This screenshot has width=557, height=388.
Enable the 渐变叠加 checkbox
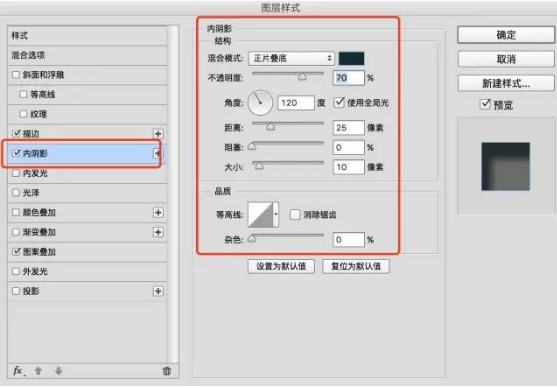point(16,232)
